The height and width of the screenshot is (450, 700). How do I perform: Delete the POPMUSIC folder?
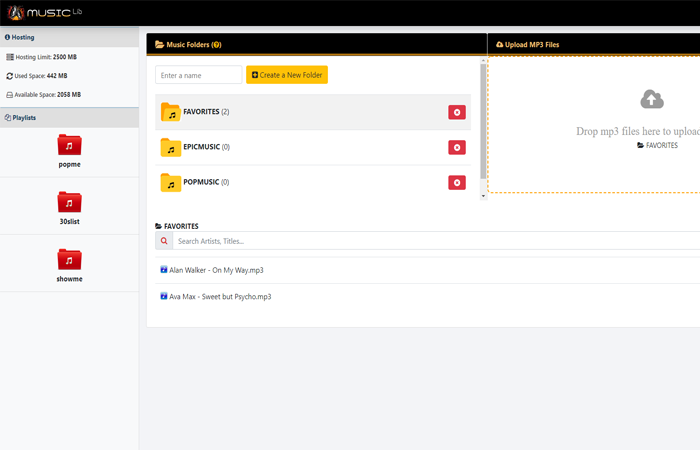(457, 183)
